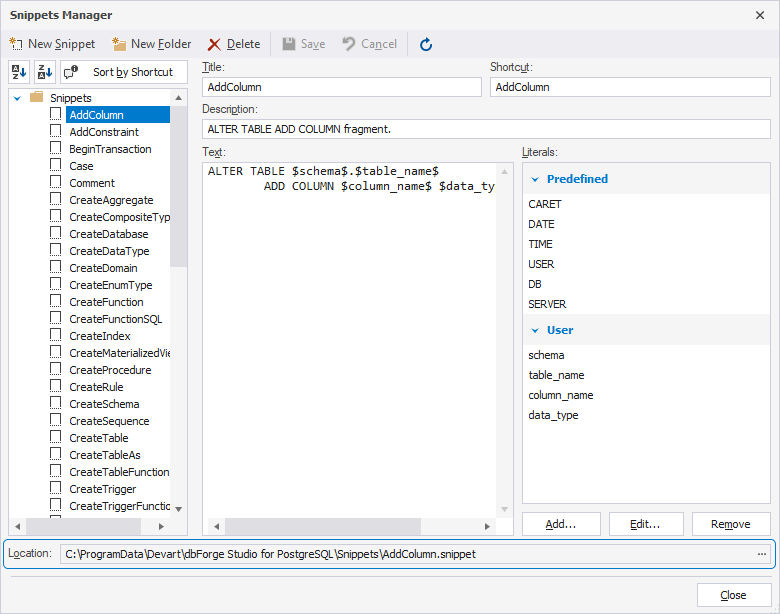Click the CreateFunction snippet icon
The image size is (780, 614).
click(56, 301)
